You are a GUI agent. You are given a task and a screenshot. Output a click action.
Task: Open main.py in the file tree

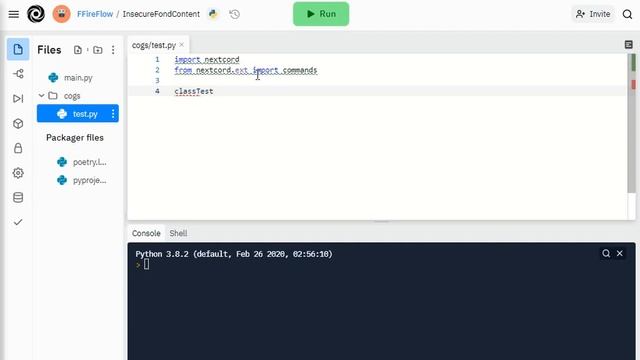tap(78, 78)
